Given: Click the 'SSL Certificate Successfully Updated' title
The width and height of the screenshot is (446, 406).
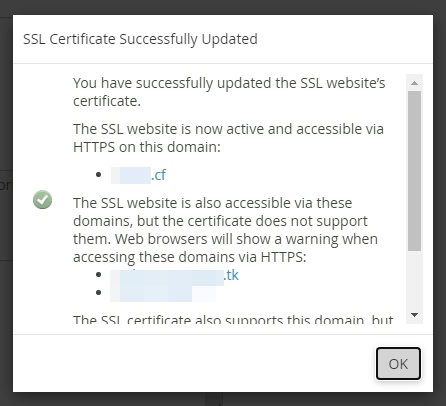Looking at the screenshot, I should pos(140,39).
